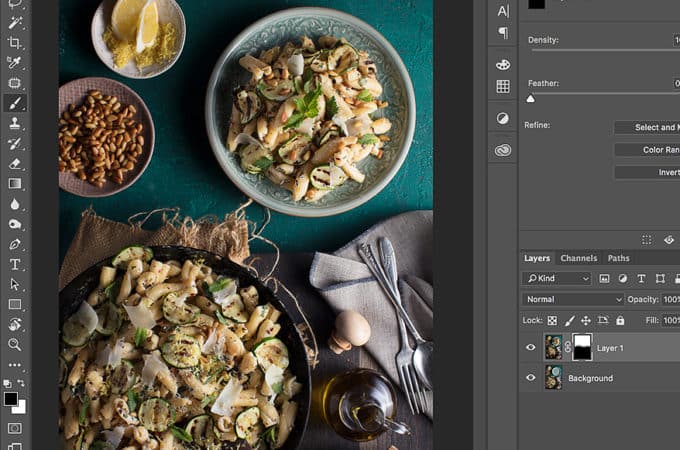Open the Character panel
Viewport: 680px width, 450px height.
[503, 11]
